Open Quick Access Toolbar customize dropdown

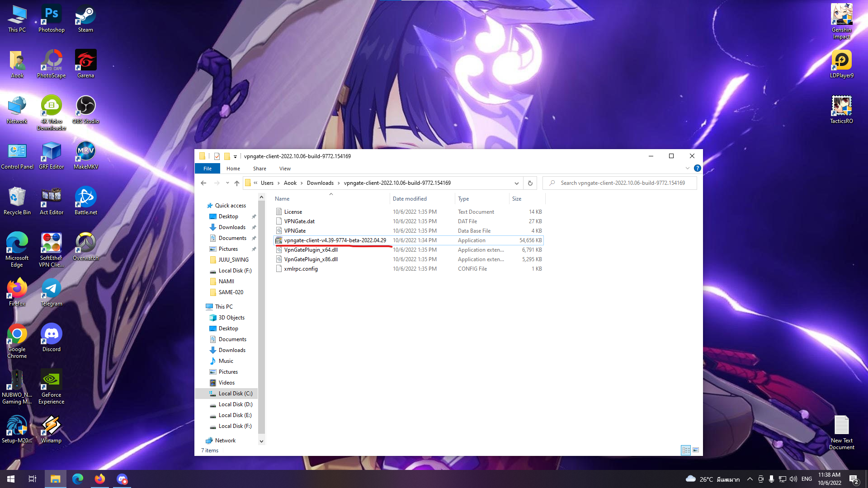pyautogui.click(x=235, y=156)
